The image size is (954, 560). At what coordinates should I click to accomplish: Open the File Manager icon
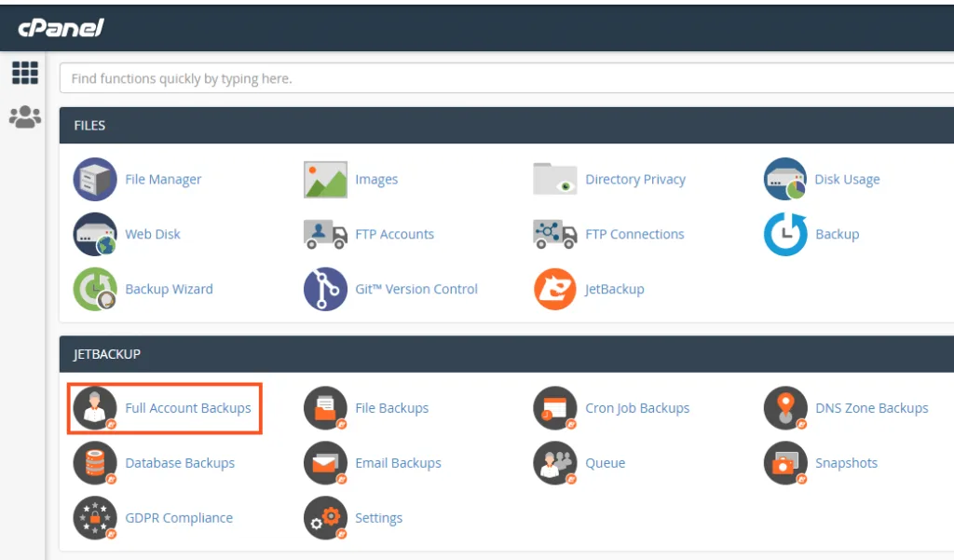click(x=95, y=179)
